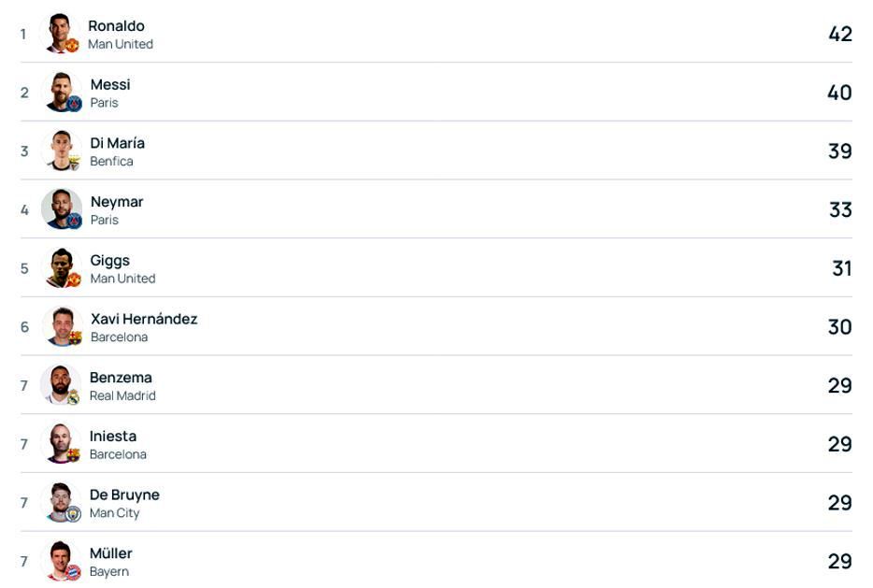This screenshot has width=873, height=588.
Task: Select the Benfica club label
Action: 111,162
